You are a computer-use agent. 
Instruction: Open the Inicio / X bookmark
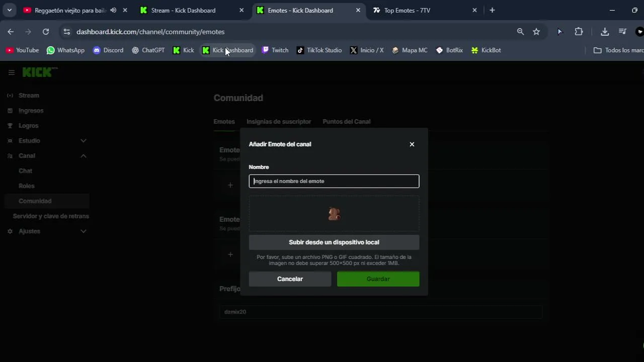(367, 50)
